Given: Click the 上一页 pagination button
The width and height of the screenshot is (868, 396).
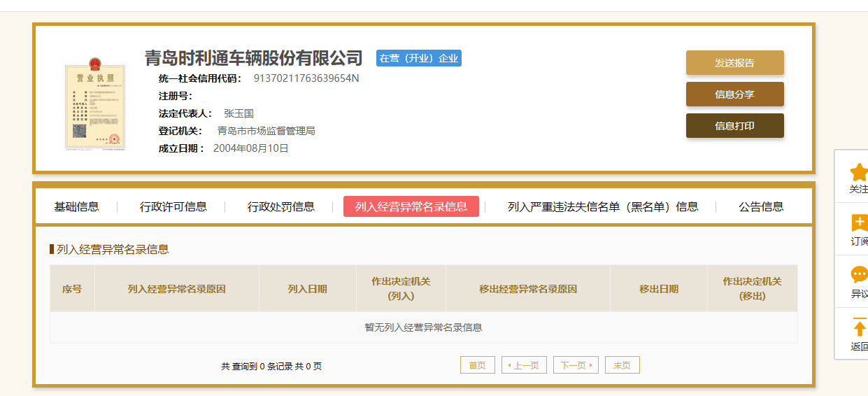Looking at the screenshot, I should click(x=524, y=365).
